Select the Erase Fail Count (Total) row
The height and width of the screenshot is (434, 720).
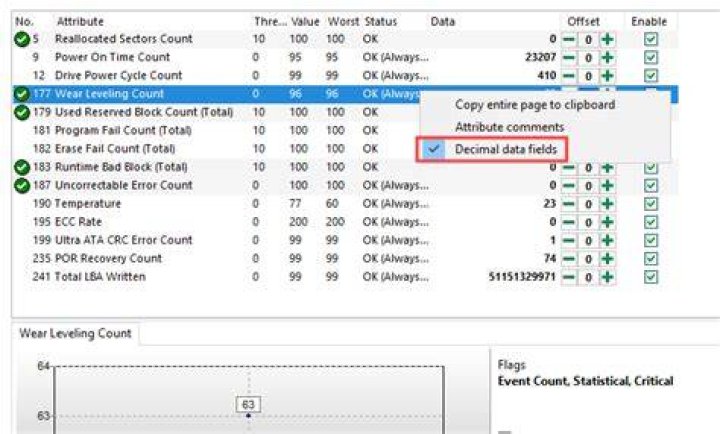tap(345, 149)
